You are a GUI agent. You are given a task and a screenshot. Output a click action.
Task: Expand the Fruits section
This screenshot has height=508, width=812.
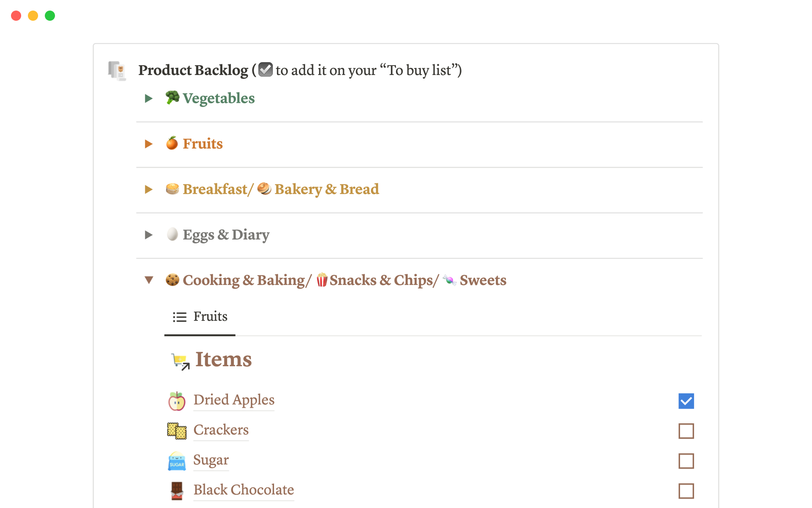pyautogui.click(x=148, y=144)
